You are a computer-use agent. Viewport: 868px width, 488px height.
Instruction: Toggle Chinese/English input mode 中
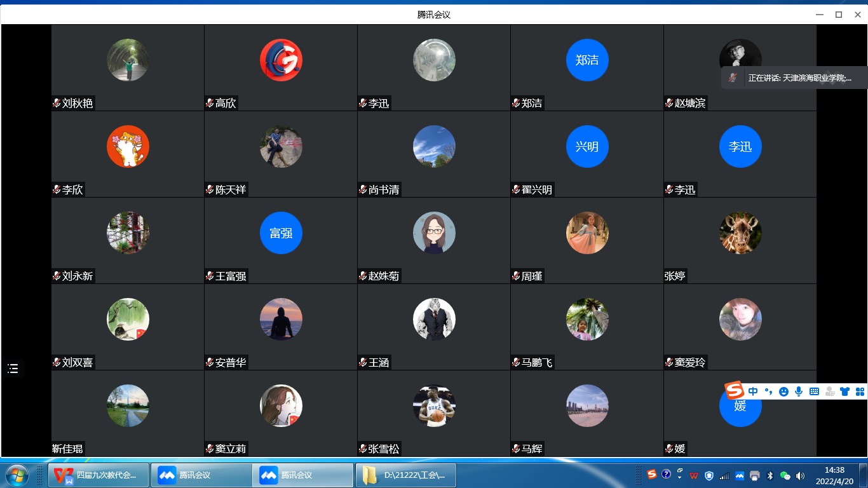(x=753, y=392)
